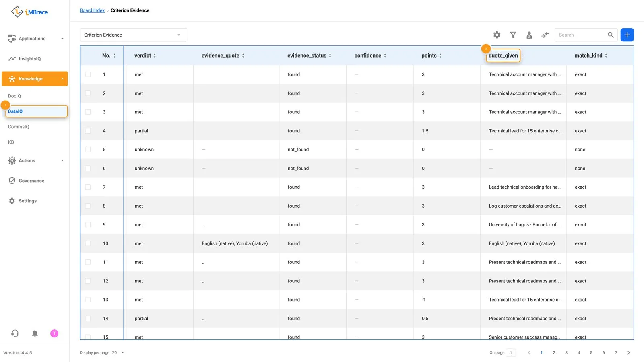Sort by verdict column arrows
This screenshot has width=644, height=362.
tap(155, 56)
